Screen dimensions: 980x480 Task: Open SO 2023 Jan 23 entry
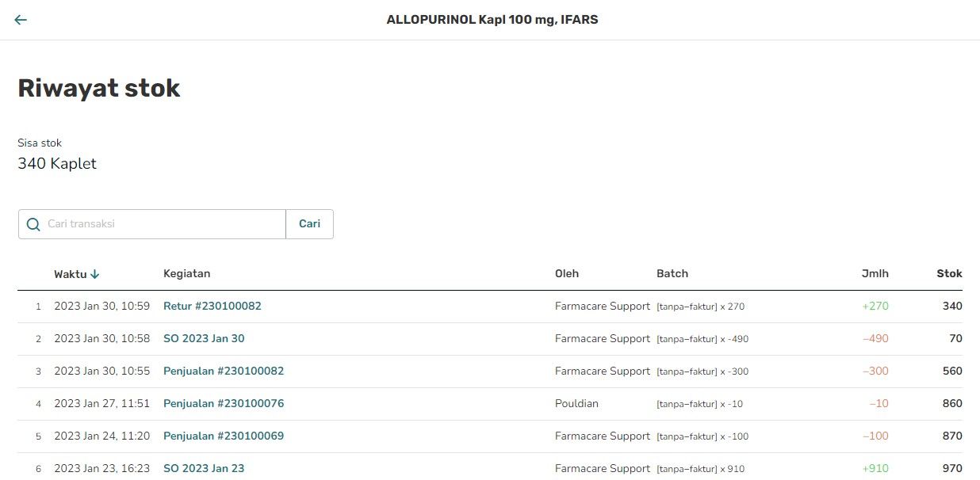(x=204, y=468)
